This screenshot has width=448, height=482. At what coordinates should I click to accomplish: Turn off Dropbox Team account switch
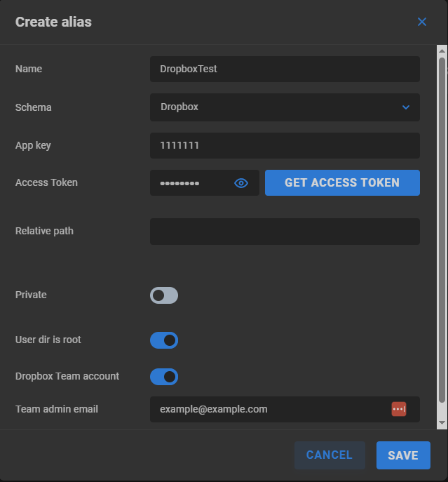(x=164, y=377)
